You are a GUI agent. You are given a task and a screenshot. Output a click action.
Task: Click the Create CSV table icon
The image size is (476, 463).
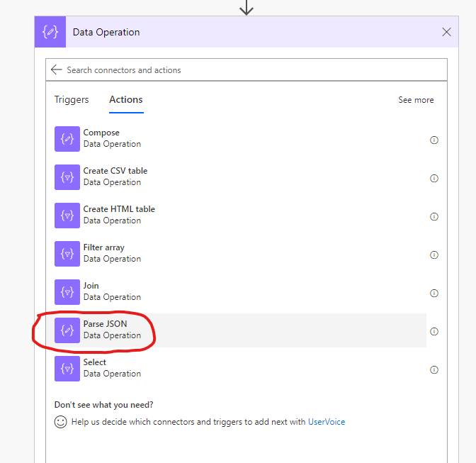pyautogui.click(x=67, y=177)
